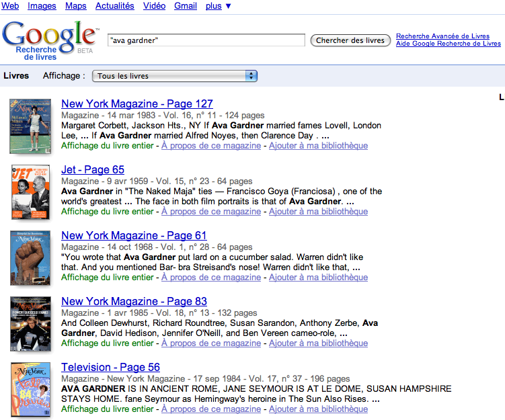Open result 'New York Magazine - Page 61'
Viewport: 505px width, 420px height.
(x=134, y=236)
